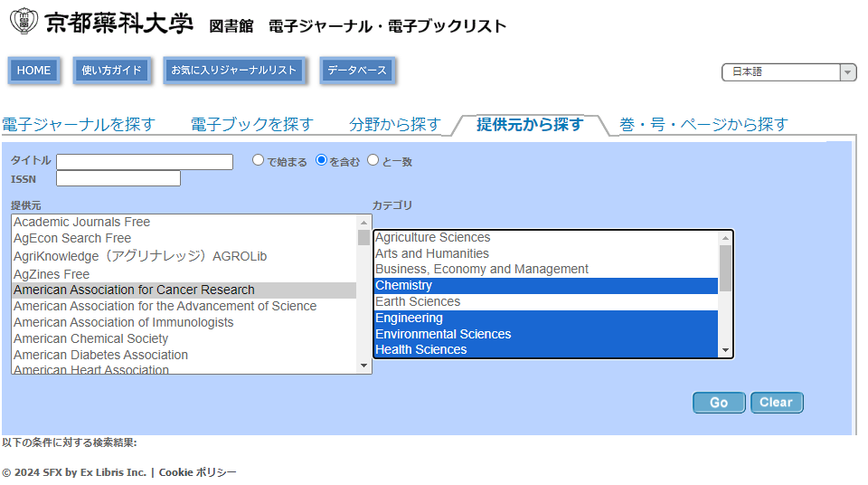Select Academic Journals Free provider
868x485 pixels.
click(x=184, y=222)
